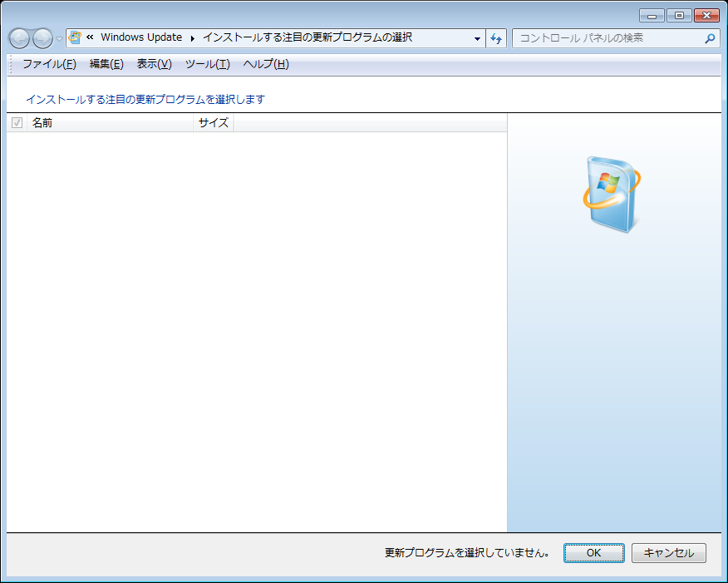Click the Forward navigation arrow button

click(42, 38)
